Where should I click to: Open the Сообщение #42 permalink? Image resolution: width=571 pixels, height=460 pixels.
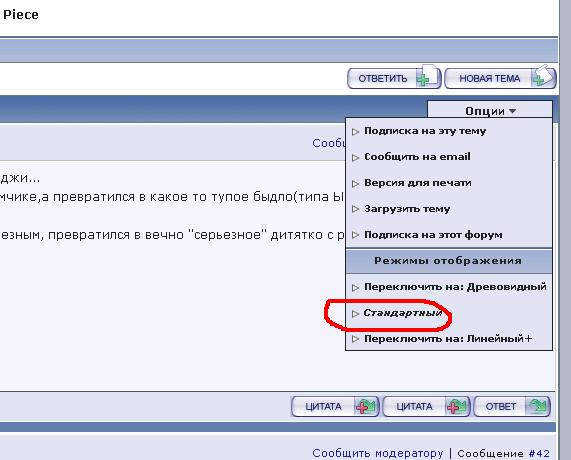coord(503,453)
